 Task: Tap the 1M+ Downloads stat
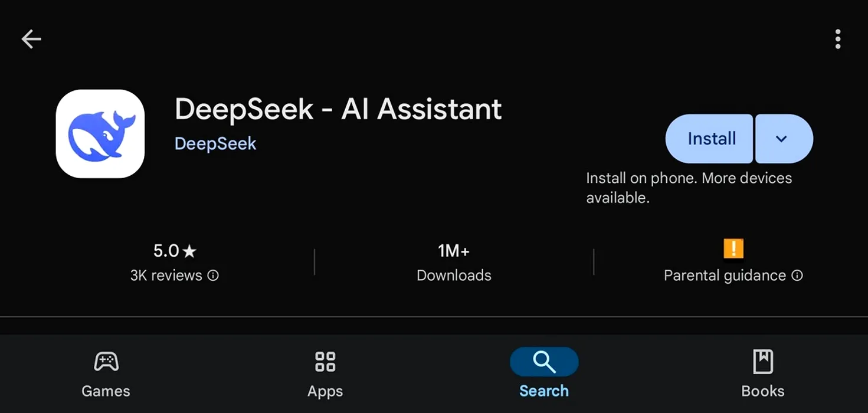[x=454, y=263]
